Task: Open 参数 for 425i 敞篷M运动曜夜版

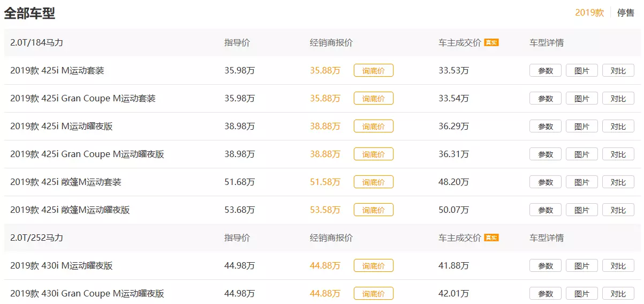Action: (545, 210)
